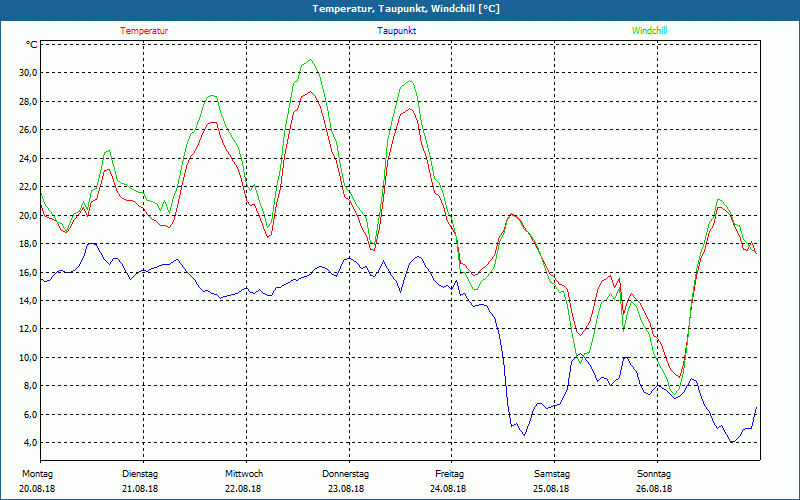Image resolution: width=800 pixels, height=500 pixels.
Task: Click the 6,0 y-axis value
Action: click(30, 414)
